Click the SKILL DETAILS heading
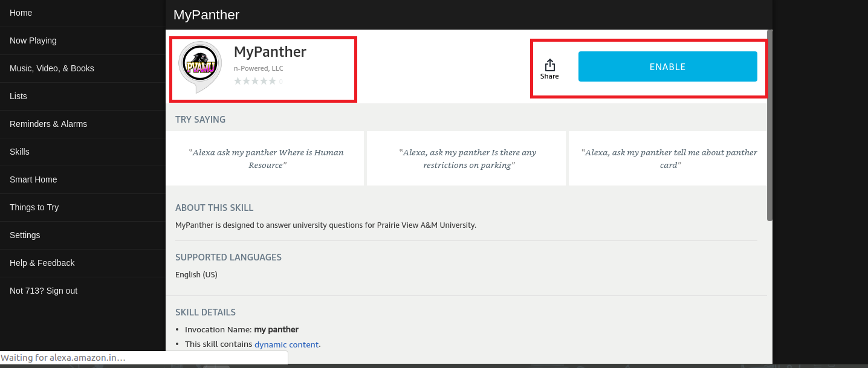Screen dimensions: 868x368 coord(206,312)
